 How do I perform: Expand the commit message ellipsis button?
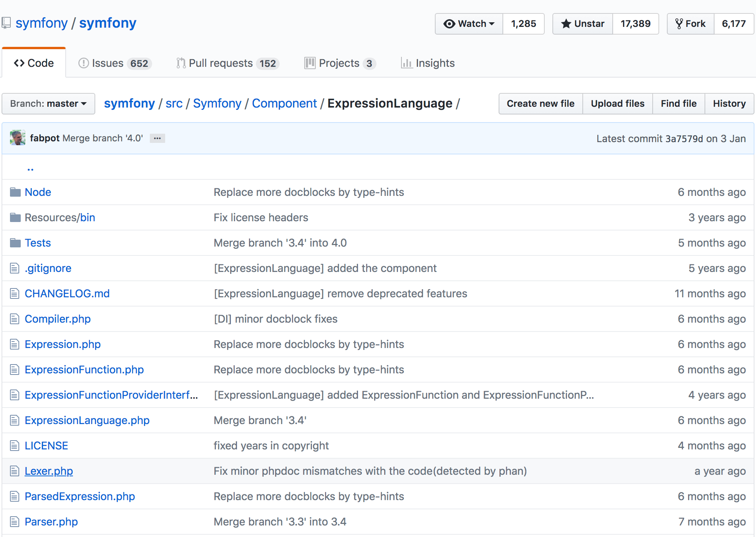point(157,138)
